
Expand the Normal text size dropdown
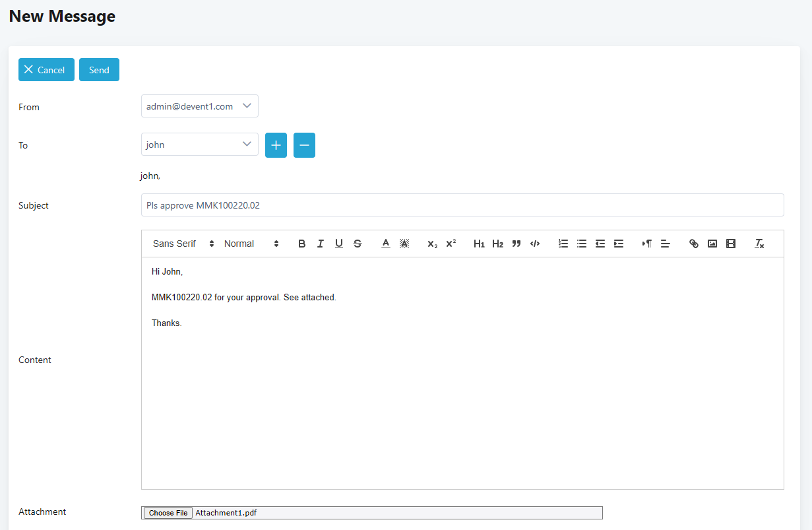pos(251,244)
